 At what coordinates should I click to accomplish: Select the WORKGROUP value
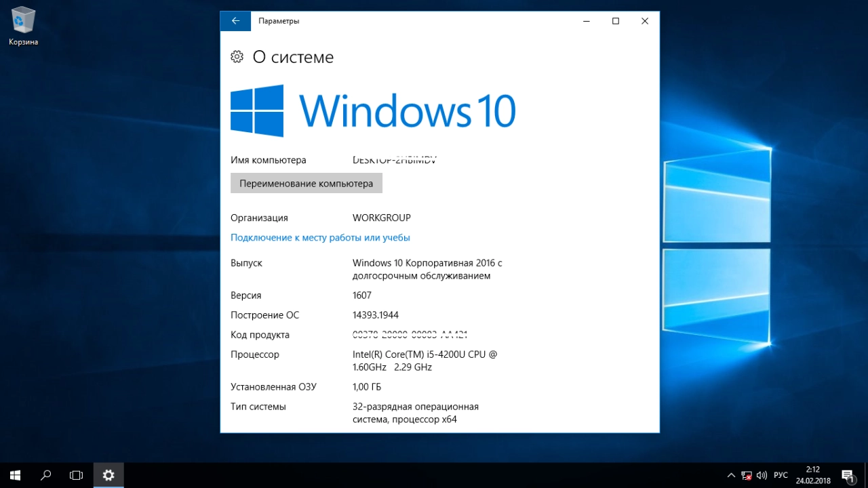point(382,218)
